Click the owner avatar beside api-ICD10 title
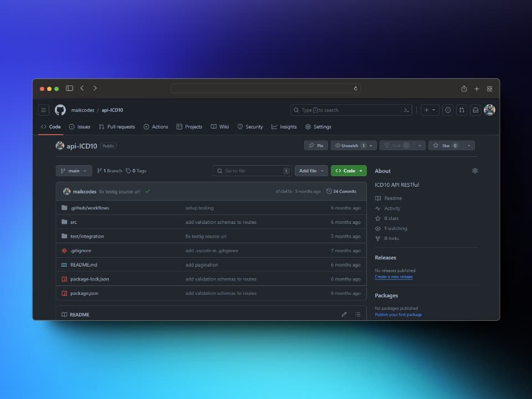532x399 pixels. coord(60,146)
